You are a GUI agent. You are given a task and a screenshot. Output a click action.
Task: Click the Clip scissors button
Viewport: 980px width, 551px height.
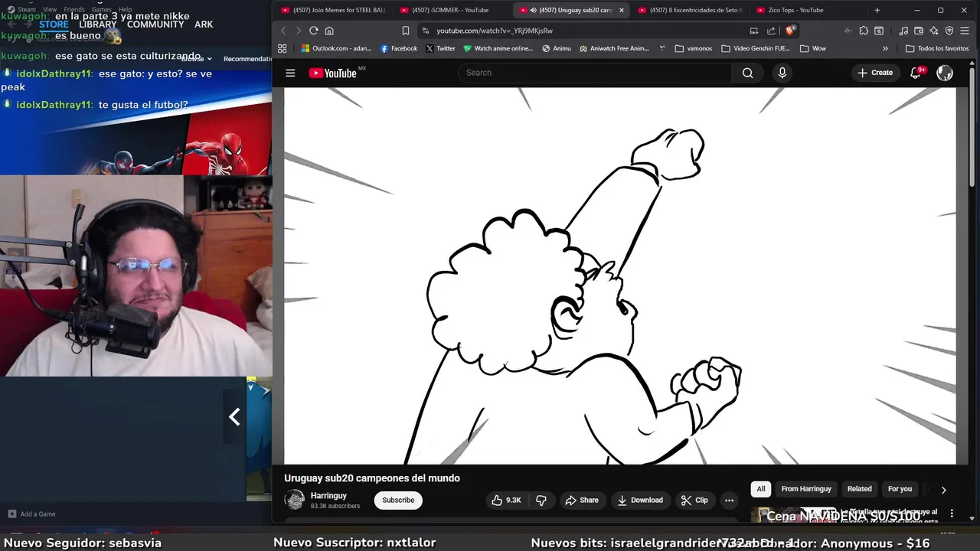click(694, 500)
